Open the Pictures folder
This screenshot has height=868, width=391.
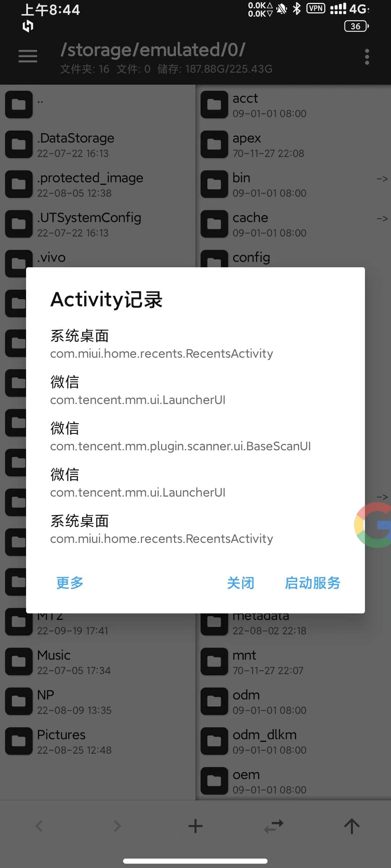(98, 741)
